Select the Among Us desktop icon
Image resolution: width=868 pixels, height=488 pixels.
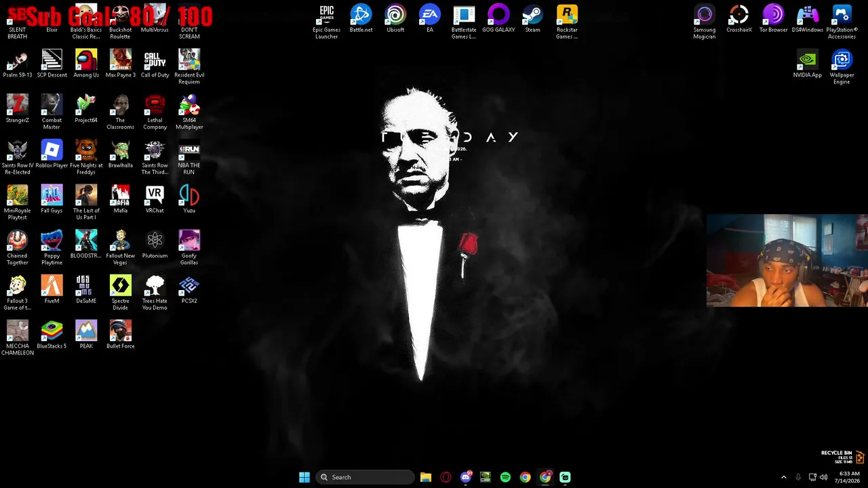click(x=86, y=64)
